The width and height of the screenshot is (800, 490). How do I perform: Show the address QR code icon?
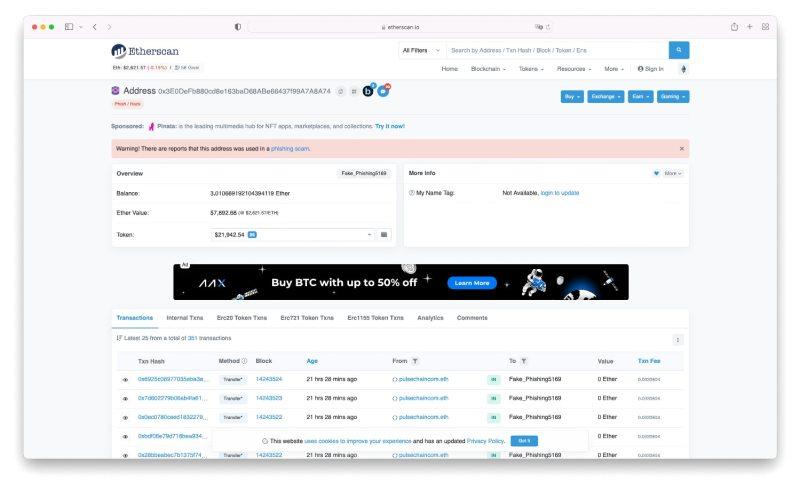pyautogui.click(x=354, y=91)
